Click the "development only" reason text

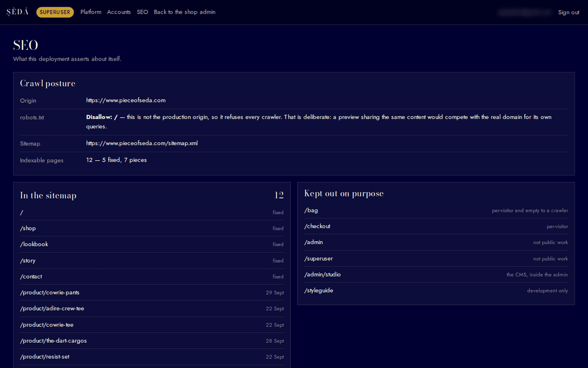[548, 291]
